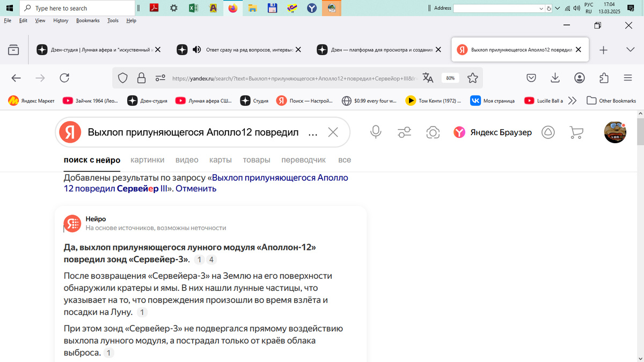Click the Alice assistant triangle icon
644x362 pixels.
pos(548,132)
